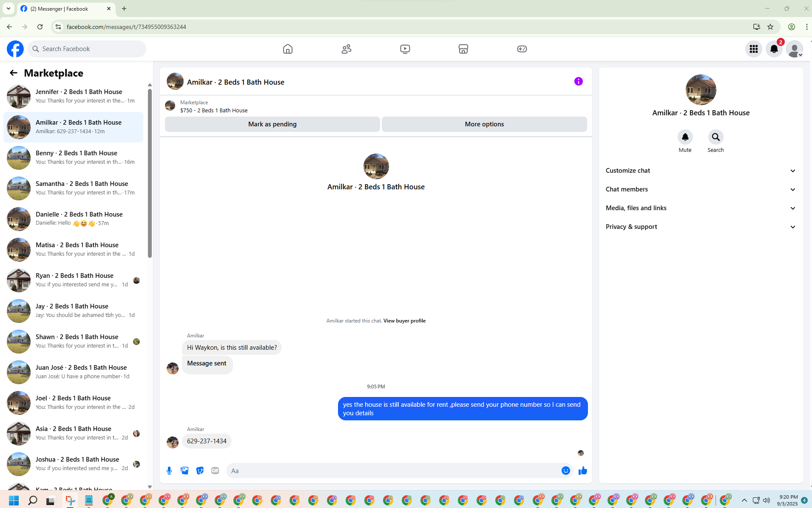Click the Messenger browser tab
Image resolution: width=812 pixels, height=508 pixels.
click(66, 9)
